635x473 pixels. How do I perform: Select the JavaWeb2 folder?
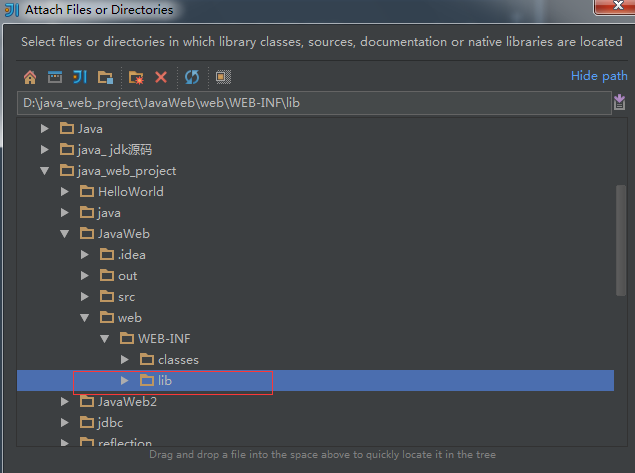[x=118, y=402]
